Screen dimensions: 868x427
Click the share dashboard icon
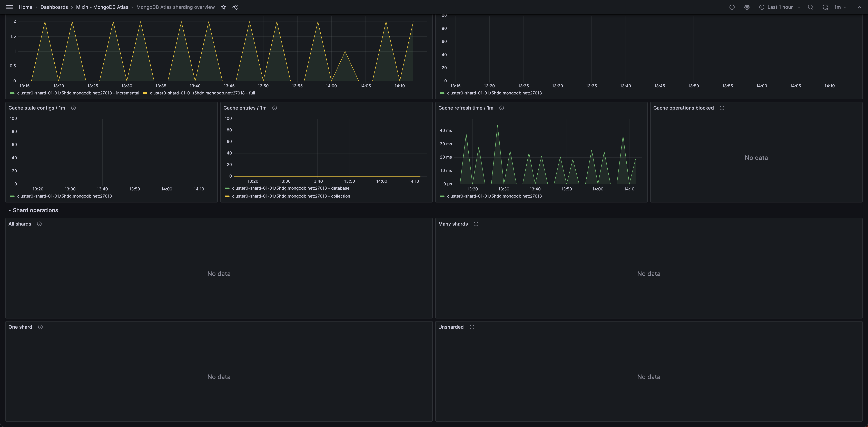(x=235, y=7)
